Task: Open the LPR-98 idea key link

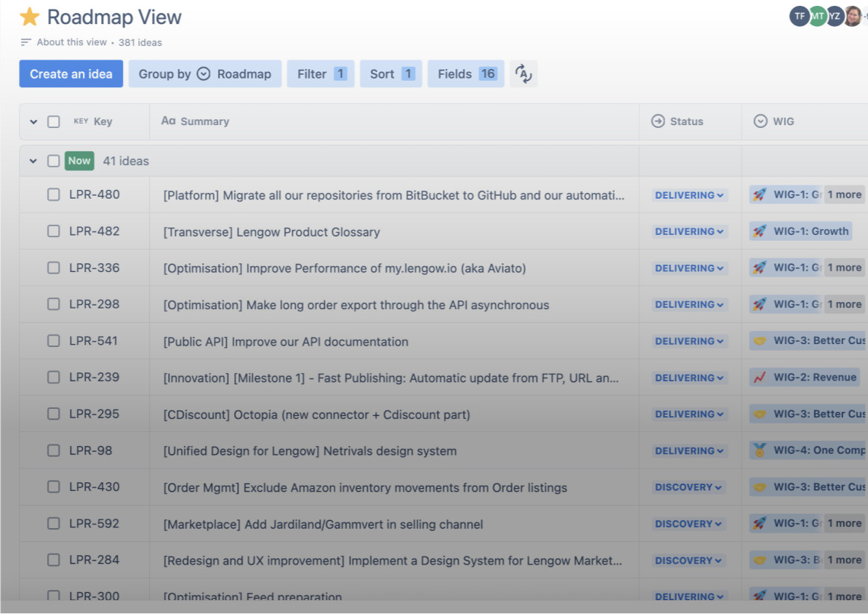Action: (91, 450)
